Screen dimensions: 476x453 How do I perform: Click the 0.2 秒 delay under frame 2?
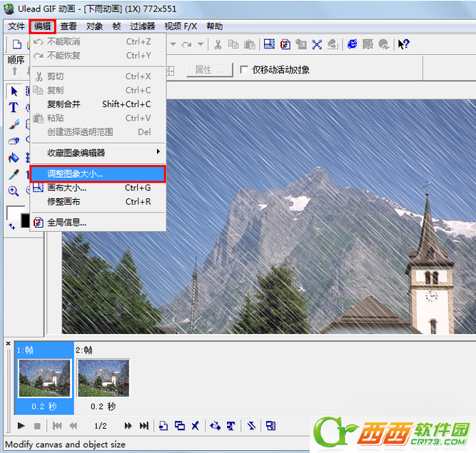tap(103, 407)
